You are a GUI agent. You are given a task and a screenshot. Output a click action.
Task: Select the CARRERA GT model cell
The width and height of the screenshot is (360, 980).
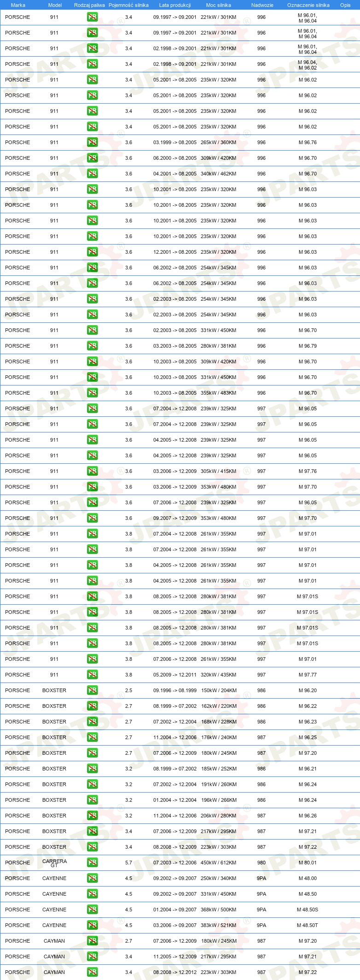click(54, 863)
